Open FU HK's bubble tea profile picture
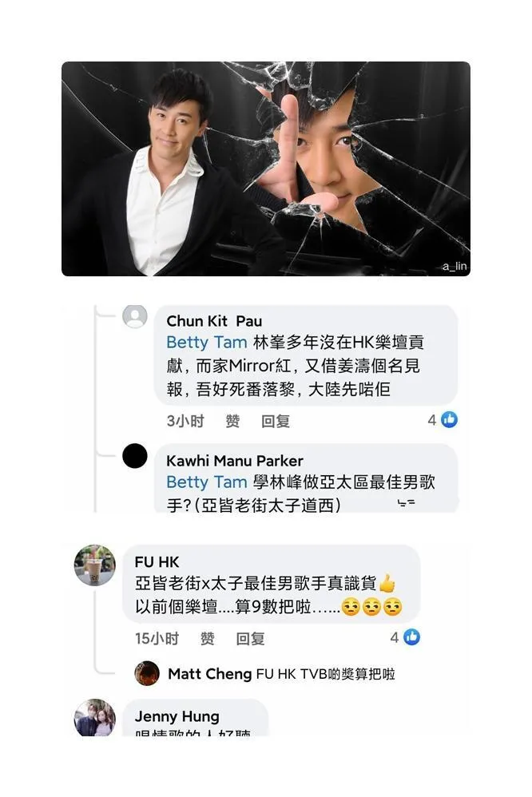Screen dimensions: 532x797 tap(95, 565)
